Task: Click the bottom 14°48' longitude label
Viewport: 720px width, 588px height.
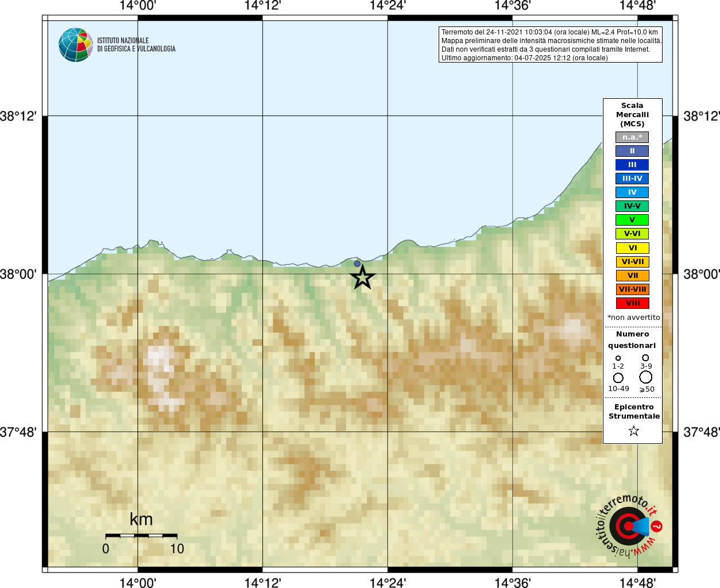Action: pos(637,582)
